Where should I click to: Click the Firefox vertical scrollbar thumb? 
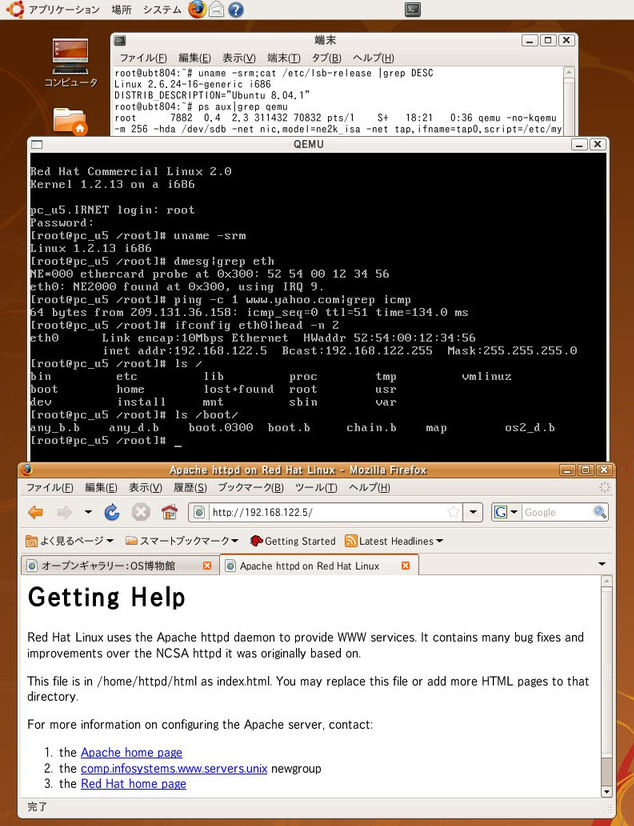(x=607, y=673)
